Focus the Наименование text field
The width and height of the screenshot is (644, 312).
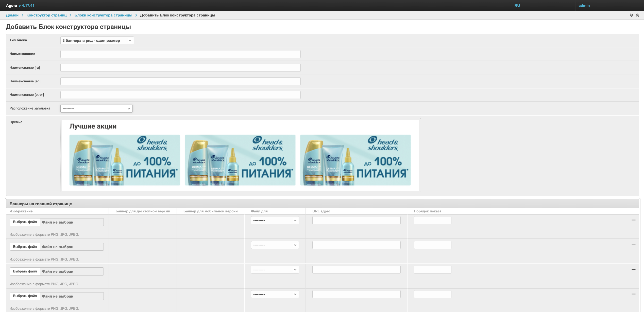point(180,54)
